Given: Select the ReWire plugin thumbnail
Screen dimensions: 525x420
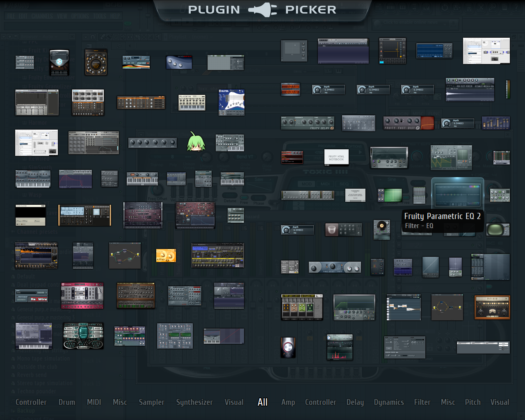Looking at the screenshot, I should coord(32,296).
